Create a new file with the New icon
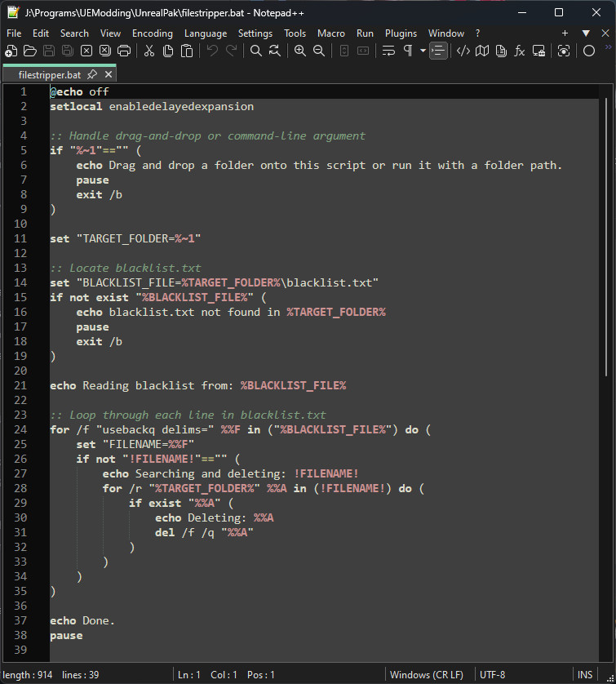Image resolution: width=616 pixels, height=684 pixels. click(x=11, y=51)
